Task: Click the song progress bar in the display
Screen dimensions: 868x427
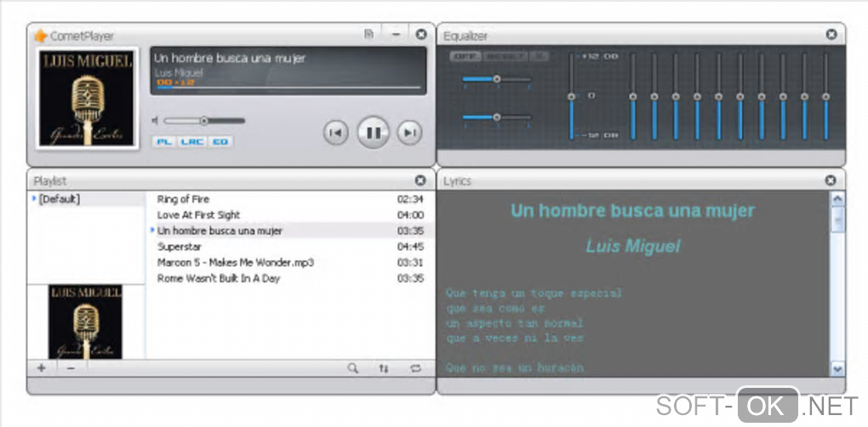Action: (288, 88)
